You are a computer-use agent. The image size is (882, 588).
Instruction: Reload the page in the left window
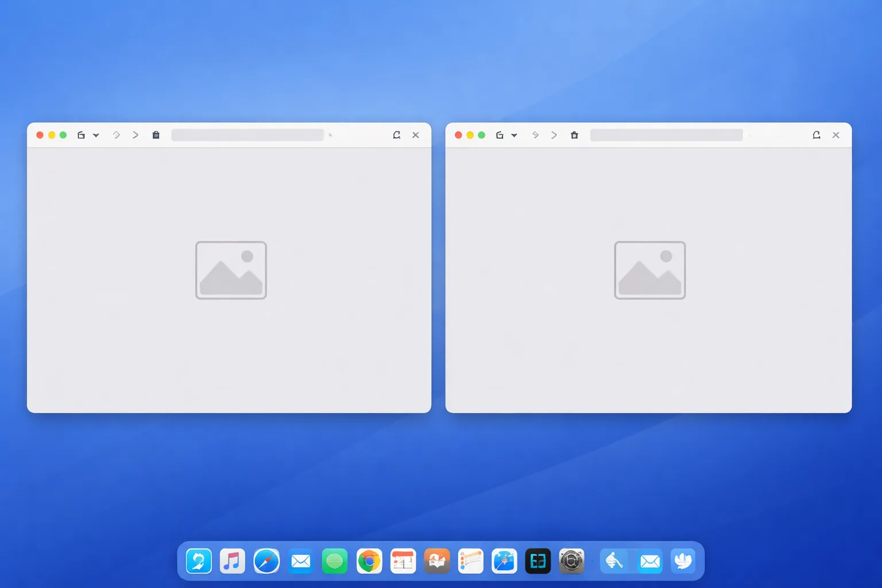tap(396, 135)
